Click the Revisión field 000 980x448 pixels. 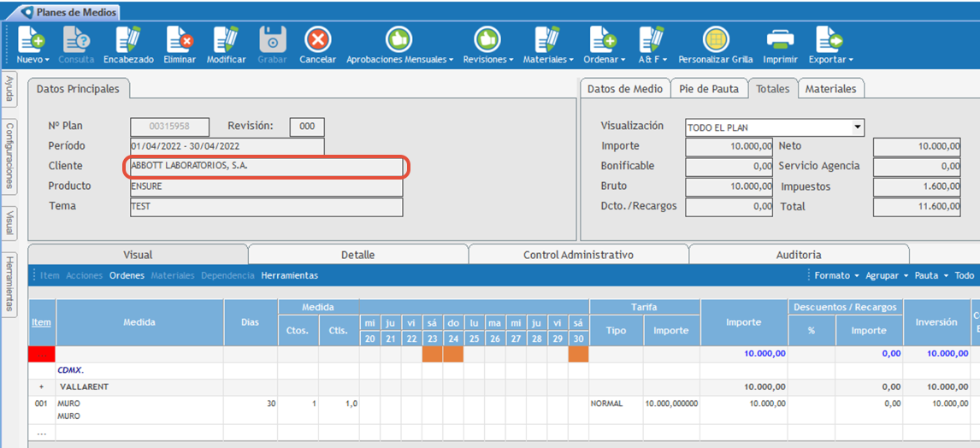click(307, 127)
